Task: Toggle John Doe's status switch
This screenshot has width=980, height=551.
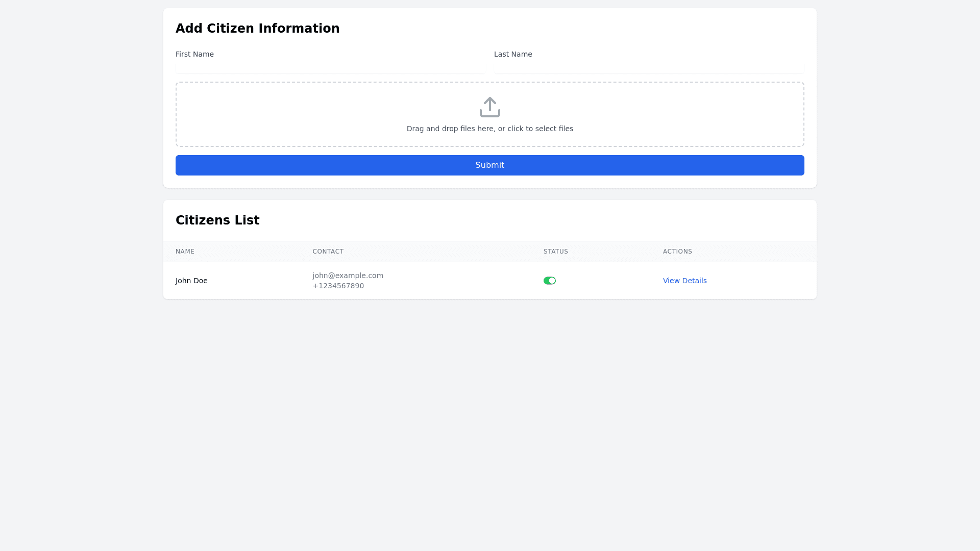Action: (x=549, y=281)
